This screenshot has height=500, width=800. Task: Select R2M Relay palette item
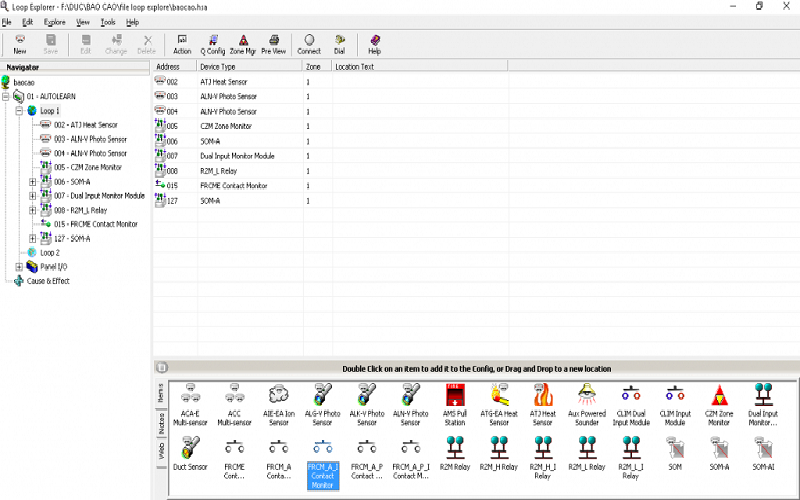tap(455, 453)
